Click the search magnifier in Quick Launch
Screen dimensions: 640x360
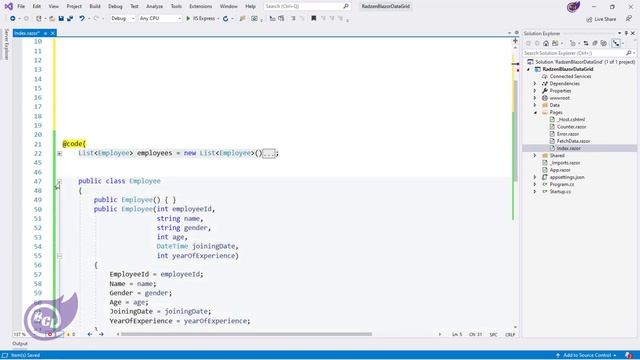[346, 6]
